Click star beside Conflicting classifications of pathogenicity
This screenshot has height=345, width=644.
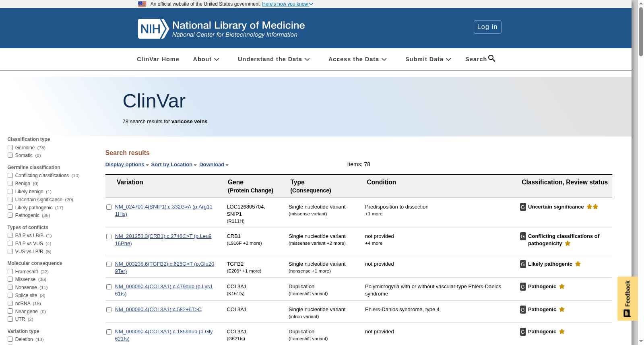(568, 244)
